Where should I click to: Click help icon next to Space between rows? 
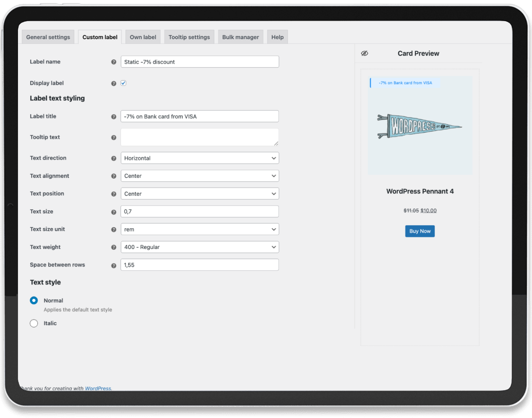[114, 265]
